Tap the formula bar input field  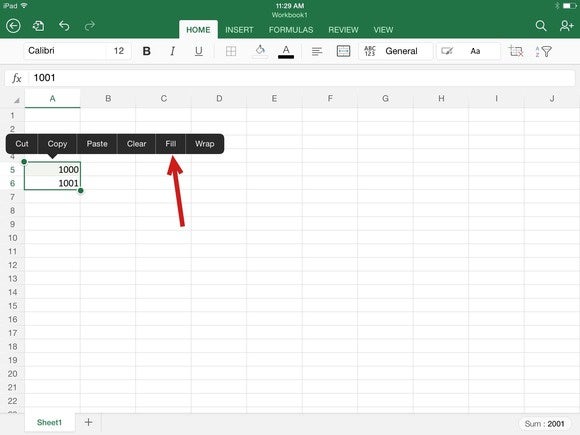(301, 78)
